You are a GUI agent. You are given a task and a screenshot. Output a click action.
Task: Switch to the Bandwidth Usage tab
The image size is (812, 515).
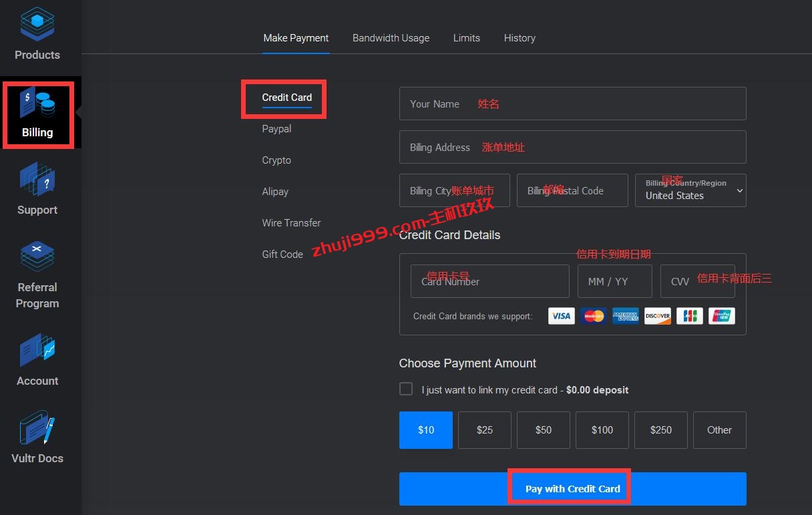(391, 38)
